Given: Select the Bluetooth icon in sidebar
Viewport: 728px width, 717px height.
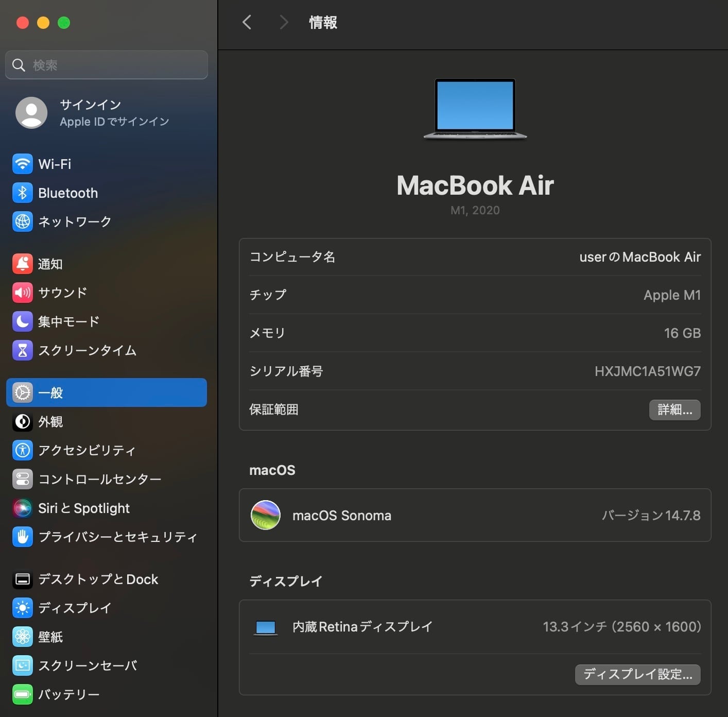Looking at the screenshot, I should [22, 193].
